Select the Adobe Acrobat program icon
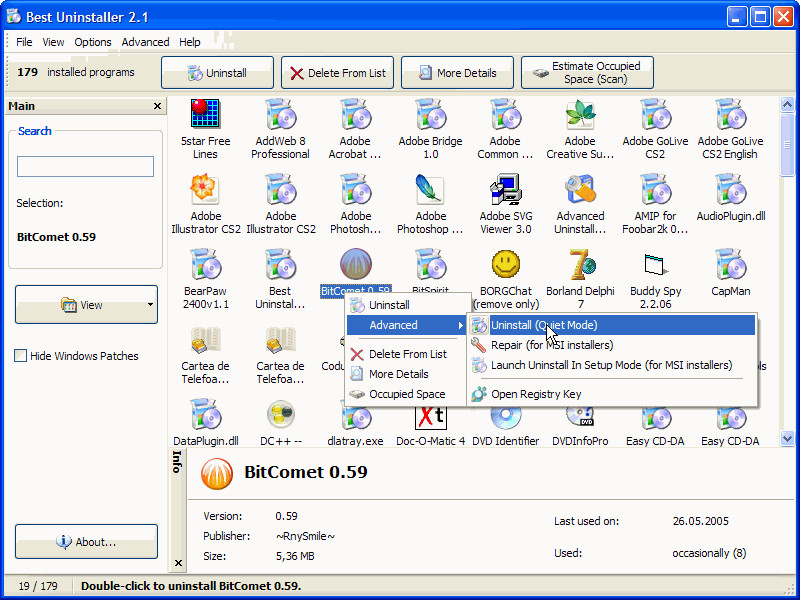Screen dimensions: 800x600 coord(356,114)
